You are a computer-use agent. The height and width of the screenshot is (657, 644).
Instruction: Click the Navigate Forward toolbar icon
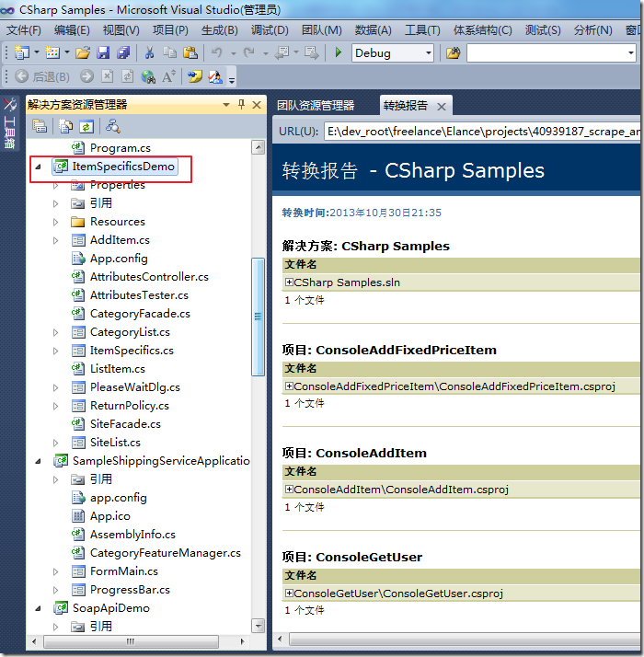tap(312, 52)
